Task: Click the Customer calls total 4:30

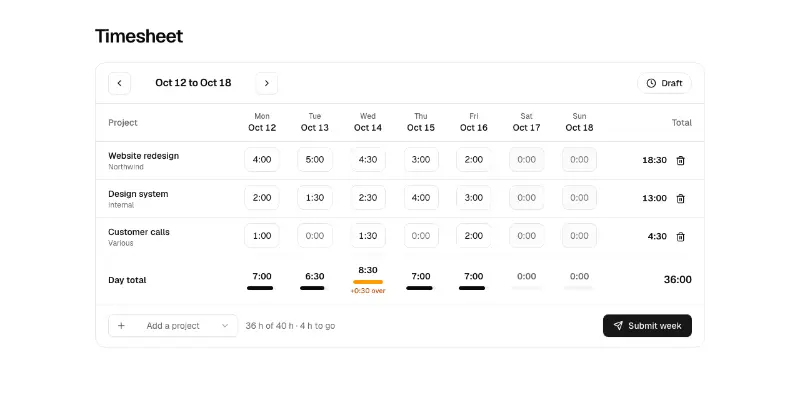Action: click(x=657, y=237)
